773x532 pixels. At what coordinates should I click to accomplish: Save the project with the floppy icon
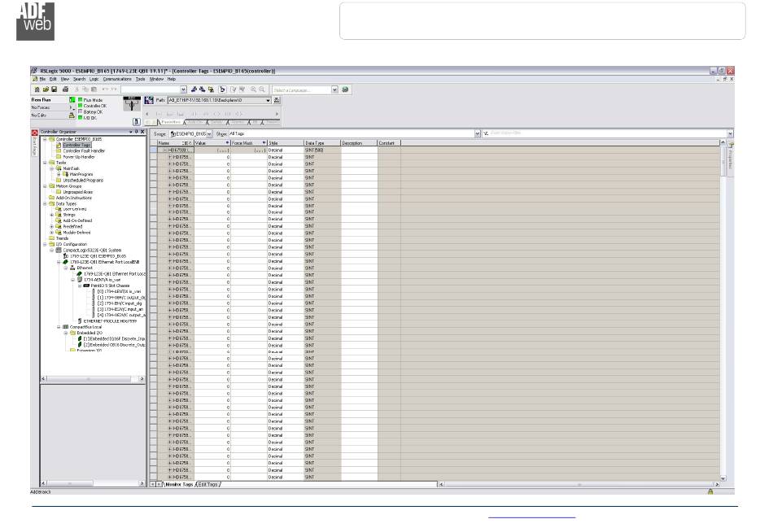pos(55,89)
